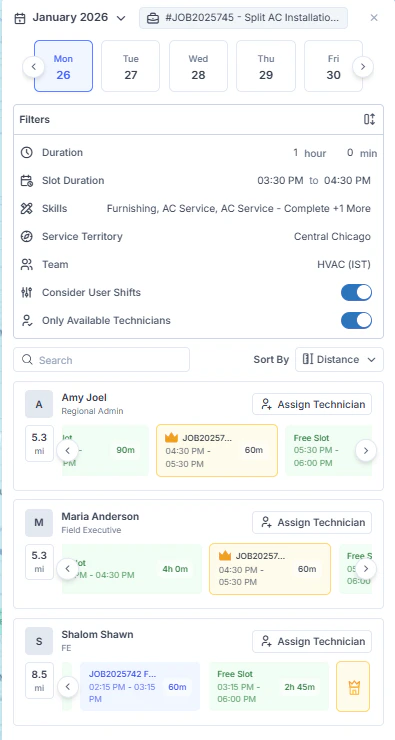Image resolution: width=395 pixels, height=740 pixels.
Task: Select Maria Anderson's 4h 0m free slot
Action: click(x=132, y=569)
